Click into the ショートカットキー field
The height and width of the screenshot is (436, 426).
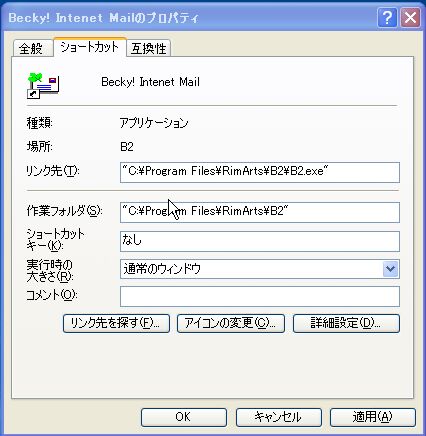pyautogui.click(x=260, y=241)
